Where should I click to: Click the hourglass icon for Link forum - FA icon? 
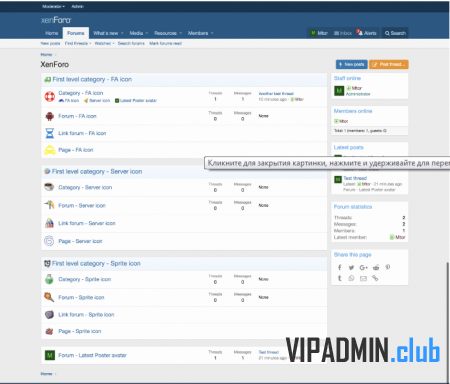click(50, 133)
